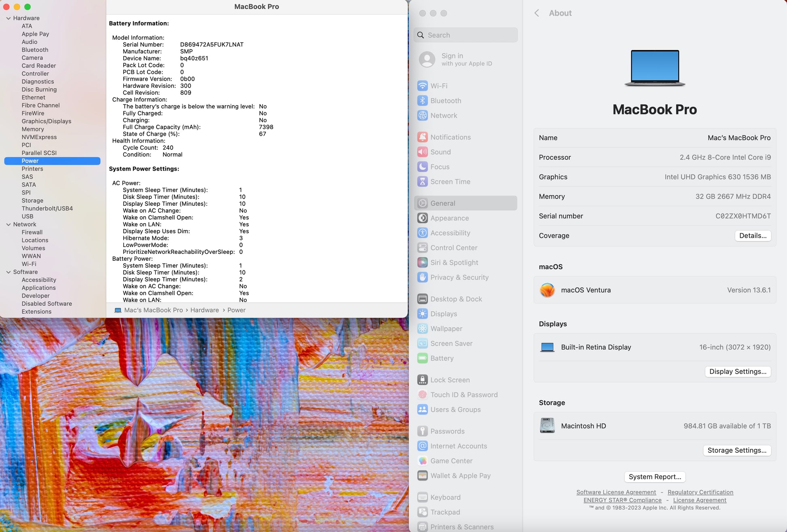Click the System Report button
Viewport: 787px width, 532px height.
pos(654,477)
